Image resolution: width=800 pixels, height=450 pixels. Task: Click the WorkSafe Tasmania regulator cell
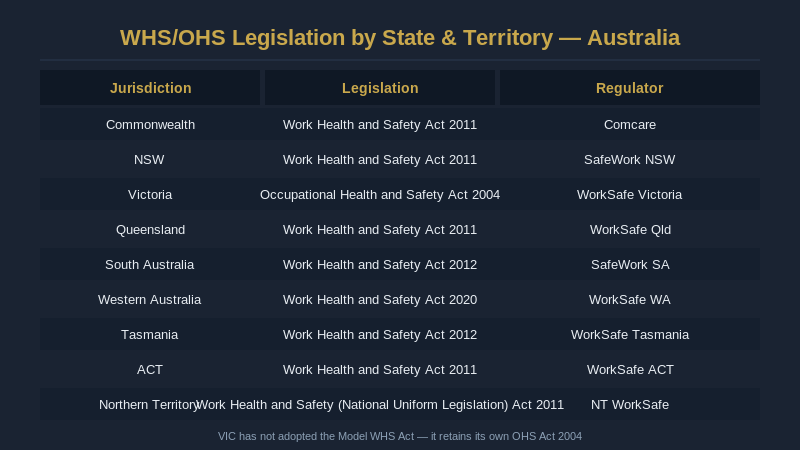630,335
